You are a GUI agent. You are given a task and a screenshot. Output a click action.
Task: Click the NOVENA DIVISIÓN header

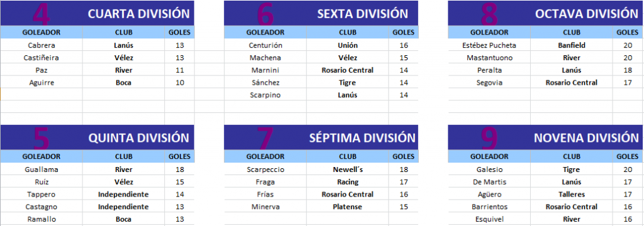point(545,137)
